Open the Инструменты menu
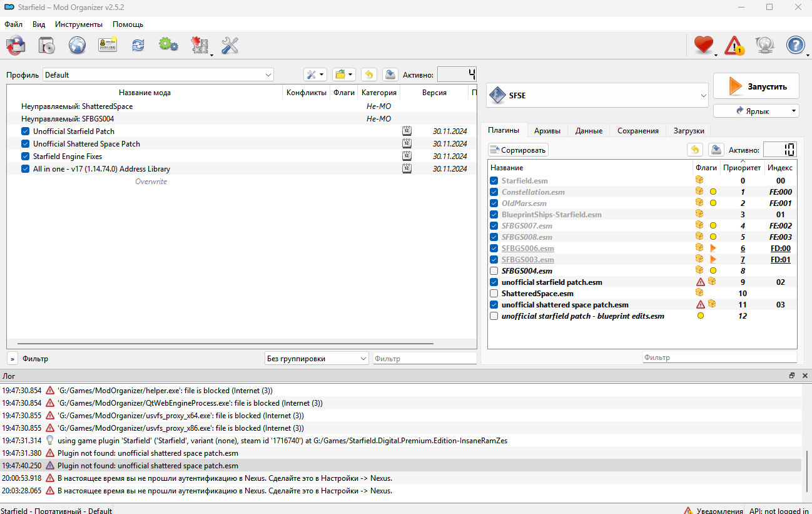812x514 pixels. [x=79, y=24]
